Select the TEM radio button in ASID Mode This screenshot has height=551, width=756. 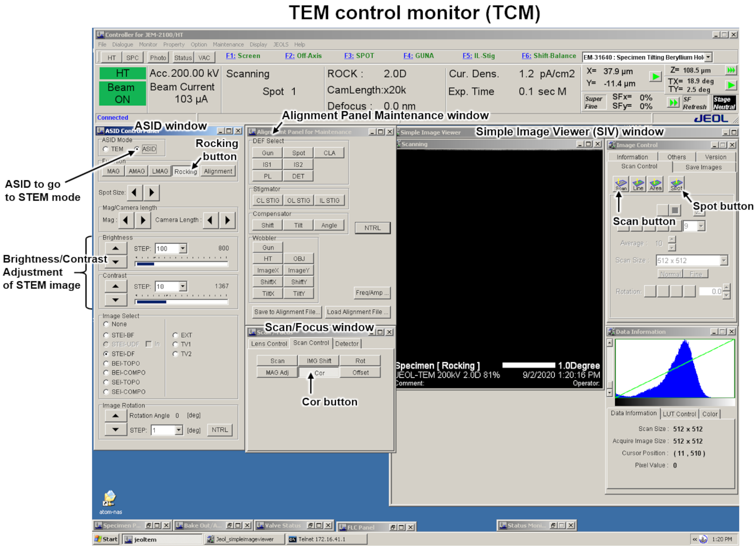tap(106, 149)
